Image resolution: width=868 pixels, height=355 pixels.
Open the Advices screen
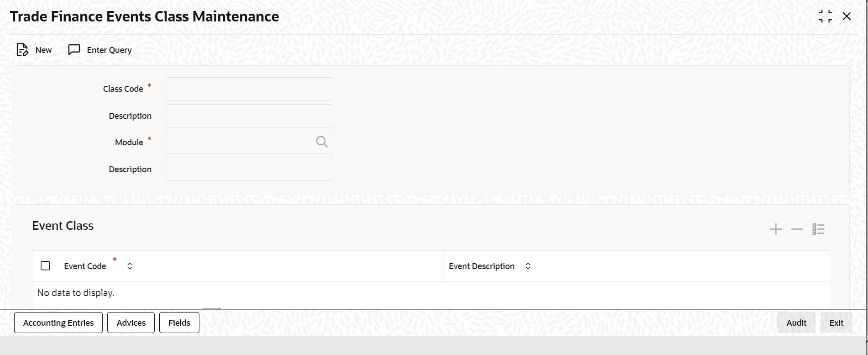[131, 322]
